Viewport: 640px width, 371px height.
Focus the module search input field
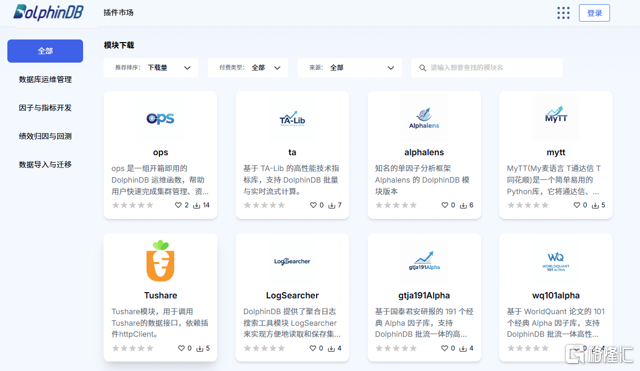[487, 68]
